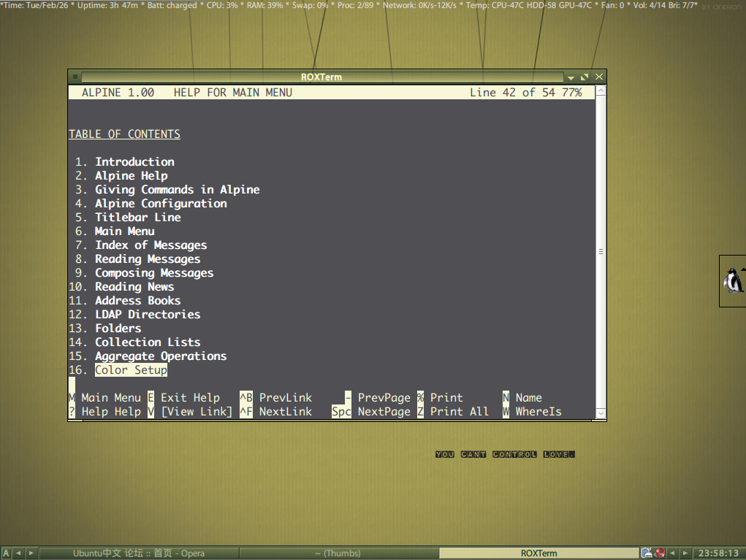Click the "E Exit Help" command

(x=183, y=397)
